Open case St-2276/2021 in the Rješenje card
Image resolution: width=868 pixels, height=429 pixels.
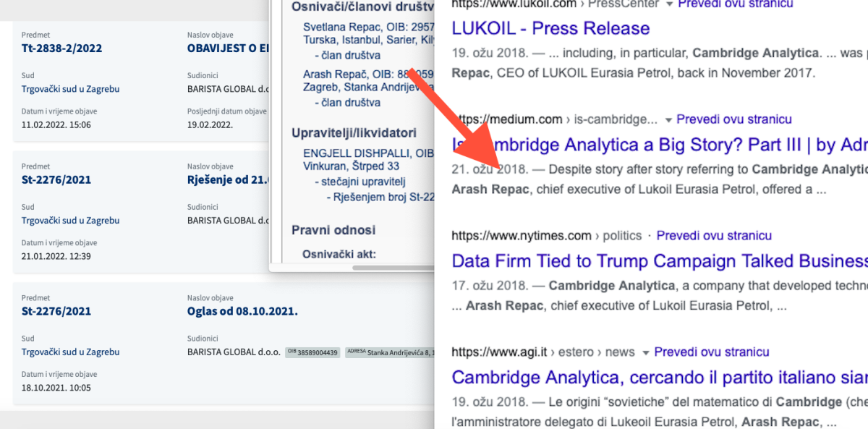(56, 179)
